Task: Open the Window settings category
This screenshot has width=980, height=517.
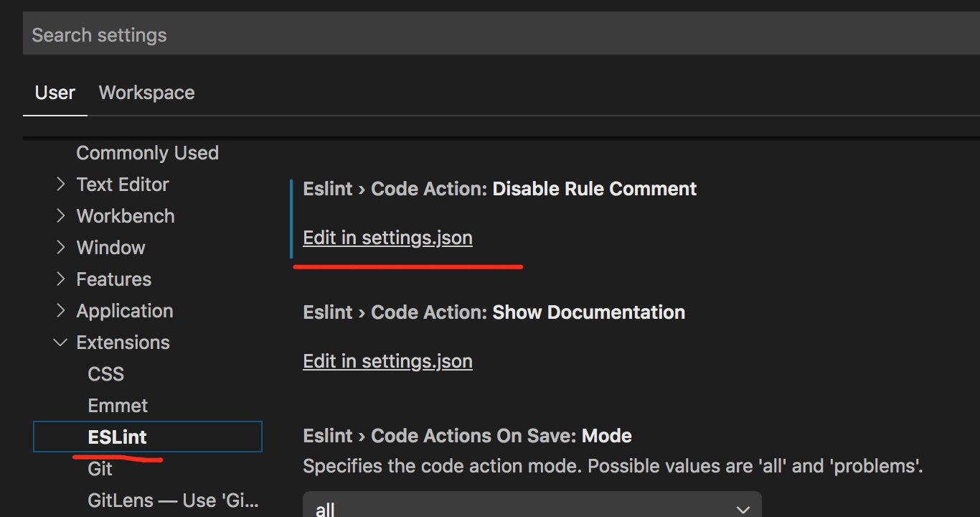Action: (110, 248)
